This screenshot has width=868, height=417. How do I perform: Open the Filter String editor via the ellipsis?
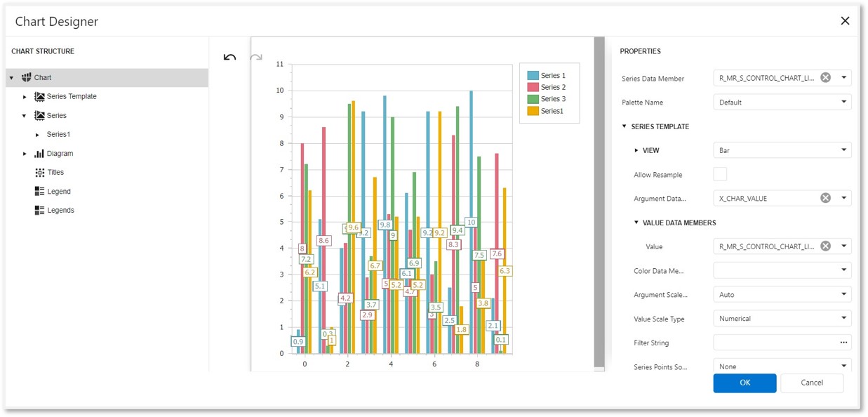coord(844,342)
